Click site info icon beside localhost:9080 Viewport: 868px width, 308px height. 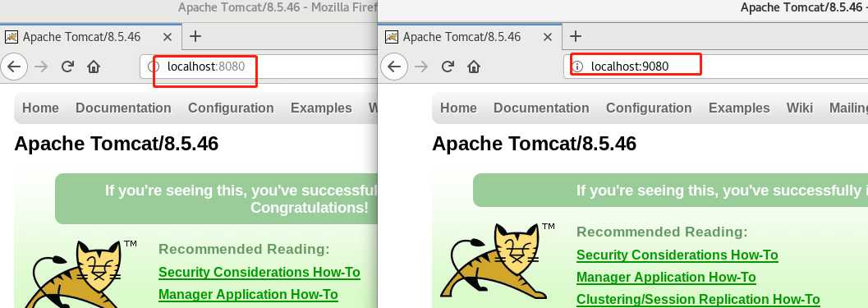coord(577,67)
